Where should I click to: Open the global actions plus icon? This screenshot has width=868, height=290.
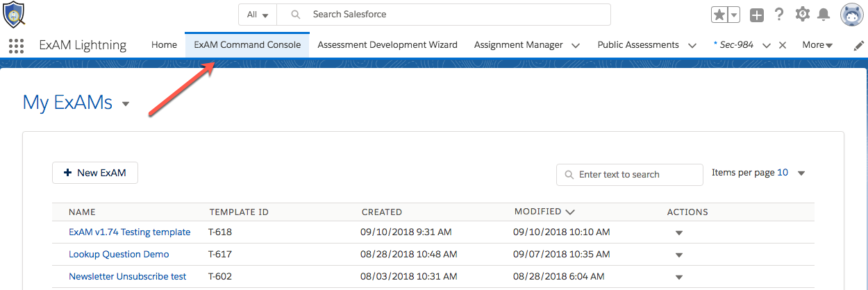757,15
